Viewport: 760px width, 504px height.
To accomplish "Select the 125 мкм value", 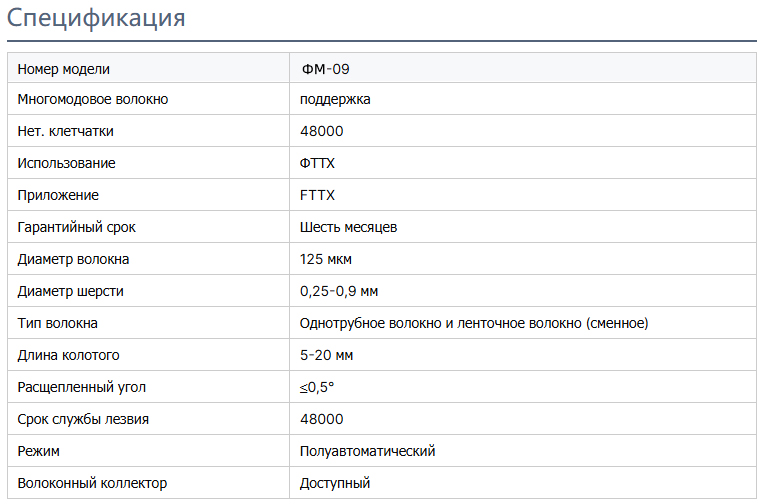I will pyautogui.click(x=326, y=259).
